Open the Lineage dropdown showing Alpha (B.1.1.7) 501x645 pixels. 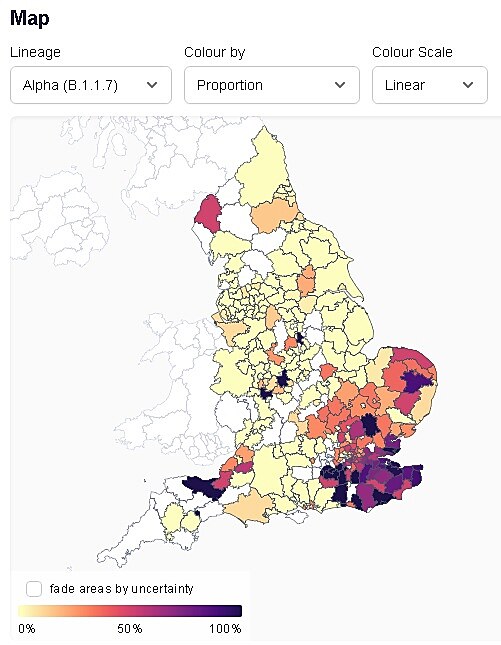(90, 85)
